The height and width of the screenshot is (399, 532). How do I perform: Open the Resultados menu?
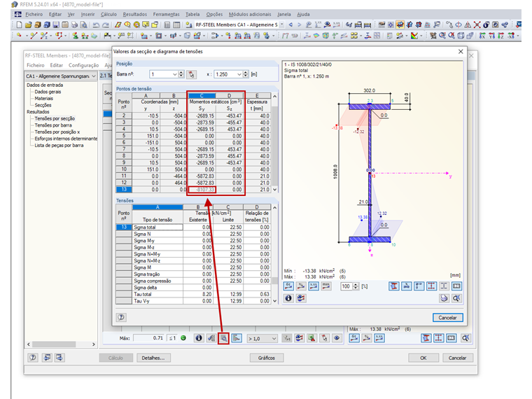[x=134, y=14]
